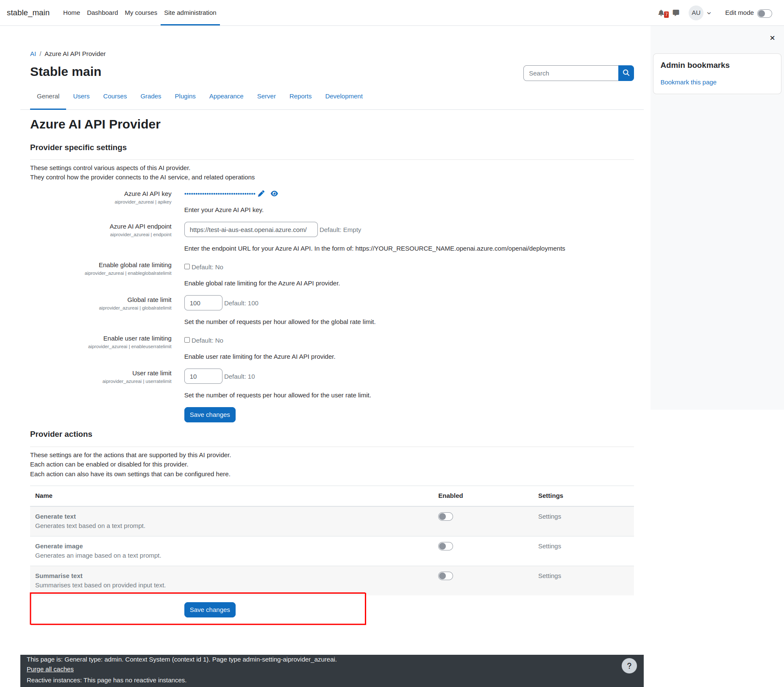Reveal the API key with the eye icon
Image resolution: width=784 pixels, height=687 pixels.
[x=274, y=194]
